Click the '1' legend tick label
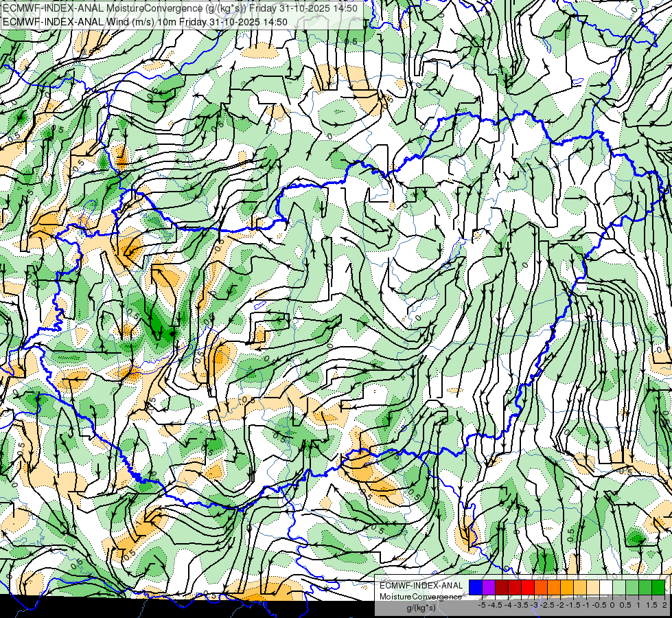Screen dimensions: 672x618 (x=638, y=605)
